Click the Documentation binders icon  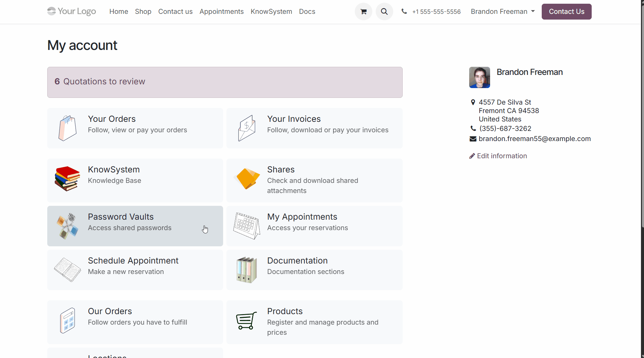pyautogui.click(x=247, y=270)
